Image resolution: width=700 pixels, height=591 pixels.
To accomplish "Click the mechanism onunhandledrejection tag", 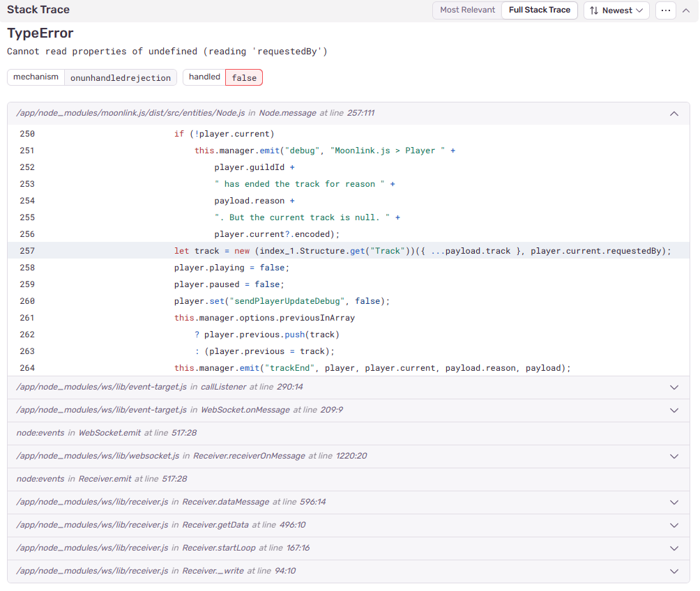I will [120, 77].
